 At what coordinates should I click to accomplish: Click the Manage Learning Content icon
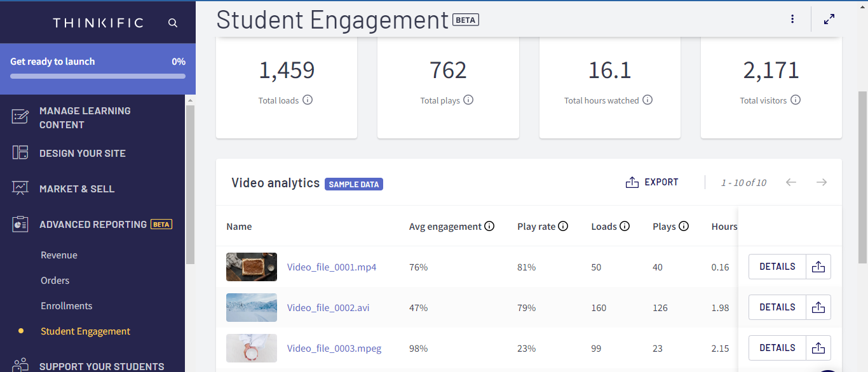(20, 117)
